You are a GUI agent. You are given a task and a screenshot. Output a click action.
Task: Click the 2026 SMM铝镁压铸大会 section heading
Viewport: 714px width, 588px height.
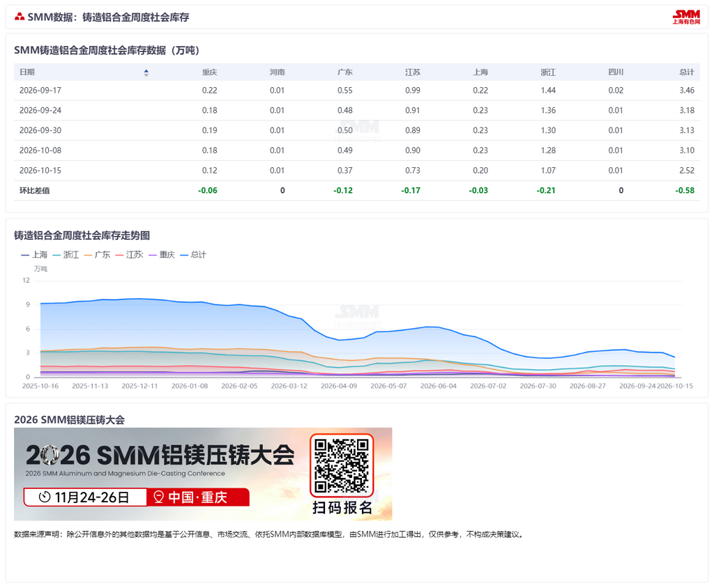69,419
